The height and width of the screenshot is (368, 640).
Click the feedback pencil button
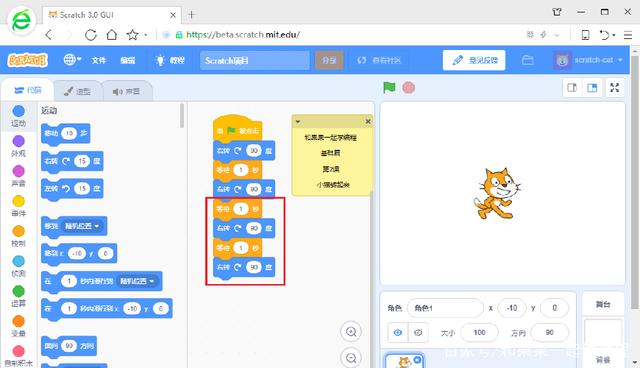(x=474, y=60)
